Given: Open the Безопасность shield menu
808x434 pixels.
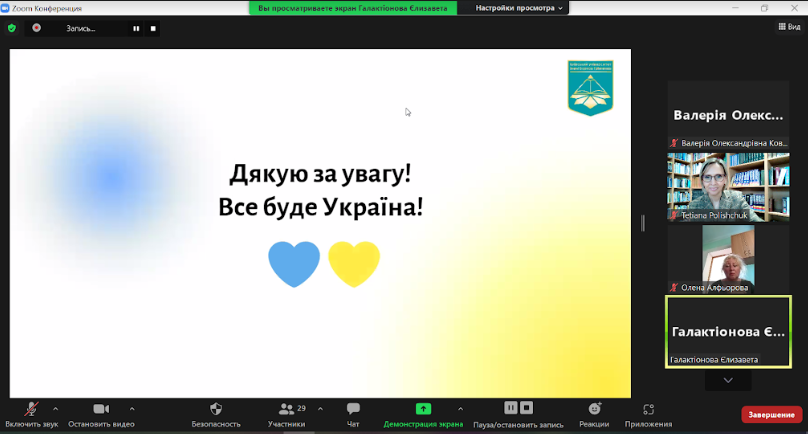Looking at the screenshot, I should click(216, 409).
